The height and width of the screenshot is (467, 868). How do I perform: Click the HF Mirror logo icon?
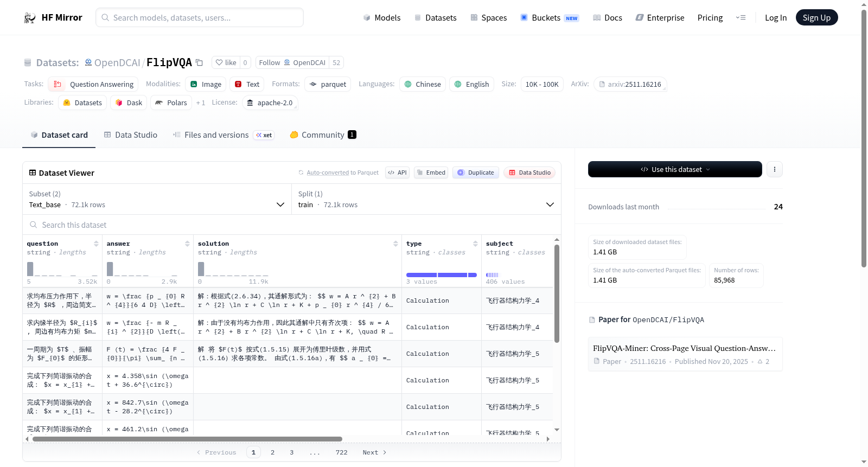[x=30, y=18]
